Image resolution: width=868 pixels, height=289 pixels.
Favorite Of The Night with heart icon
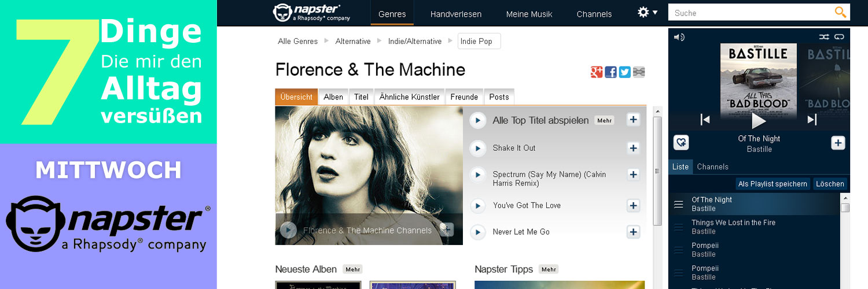[681, 143]
